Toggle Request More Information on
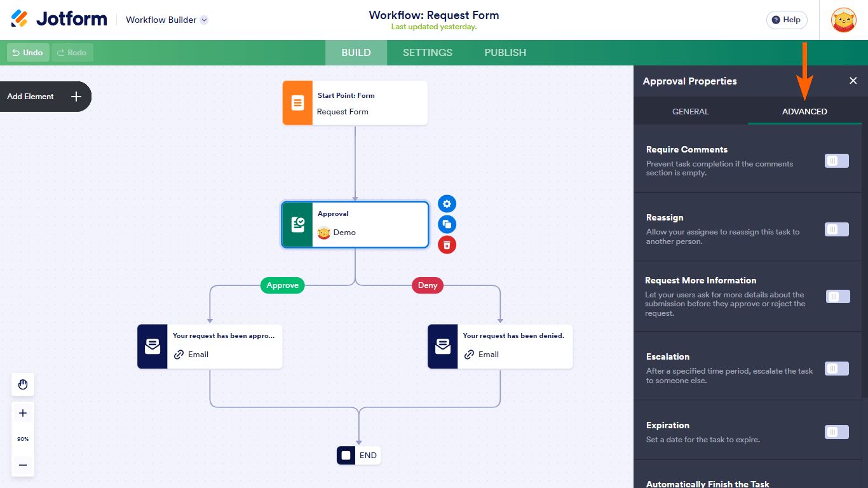 point(837,297)
